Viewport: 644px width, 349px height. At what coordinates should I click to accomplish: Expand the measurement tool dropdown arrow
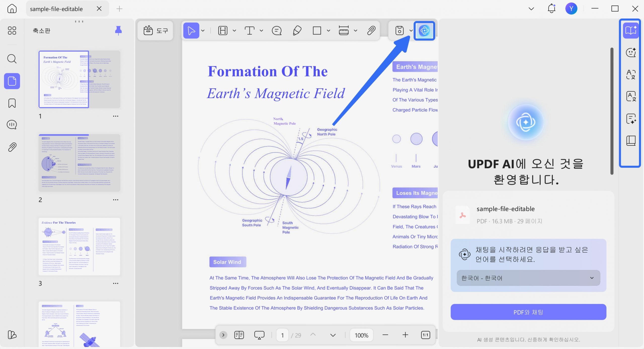coord(355,31)
